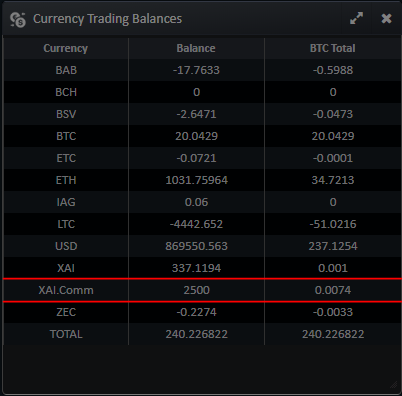Sort by the BTC Total column header
Image resolution: width=402 pixels, height=396 pixels.
[x=333, y=48]
